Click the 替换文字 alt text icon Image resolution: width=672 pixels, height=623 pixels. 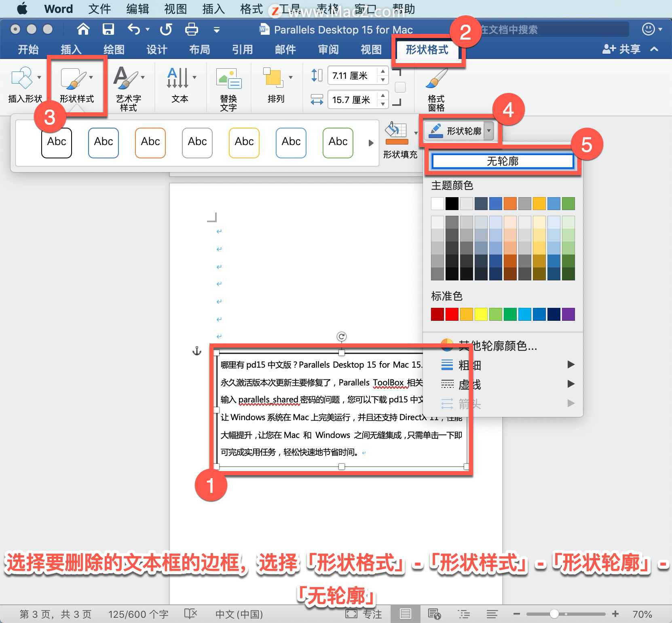coord(228,78)
